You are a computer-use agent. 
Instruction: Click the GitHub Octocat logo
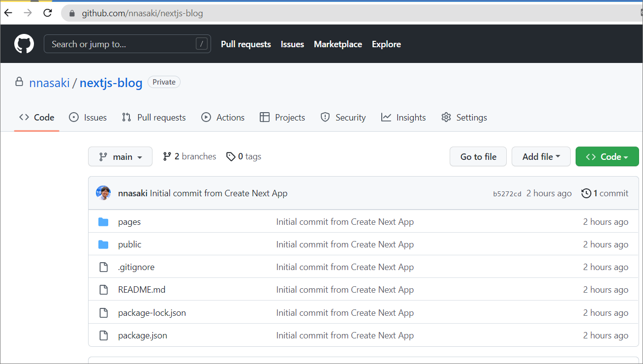pyautogui.click(x=24, y=44)
